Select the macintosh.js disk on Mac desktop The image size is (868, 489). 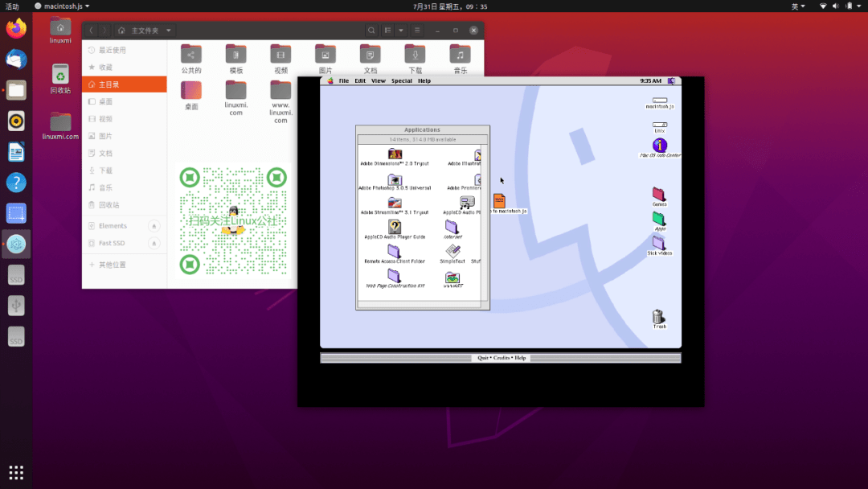(659, 103)
